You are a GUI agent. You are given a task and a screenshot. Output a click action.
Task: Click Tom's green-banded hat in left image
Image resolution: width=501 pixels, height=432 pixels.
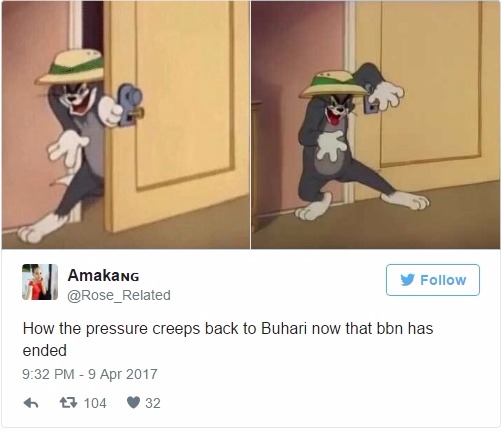(x=71, y=67)
